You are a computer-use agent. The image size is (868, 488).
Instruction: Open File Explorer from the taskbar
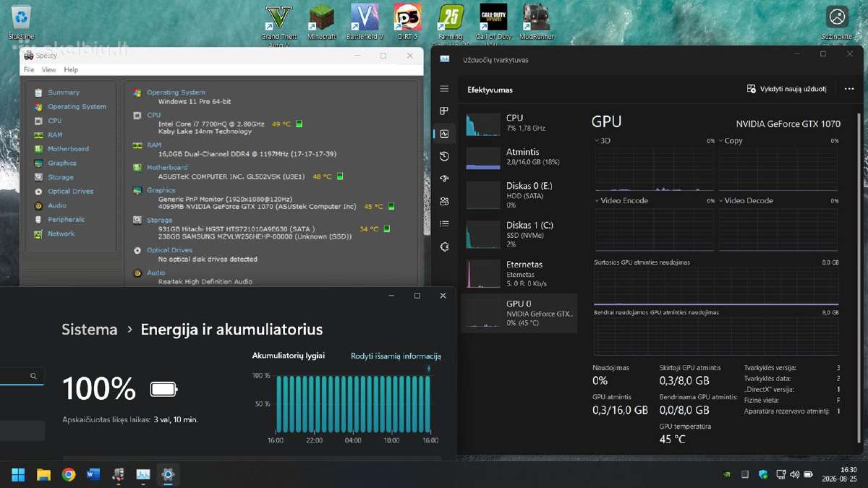(x=43, y=475)
